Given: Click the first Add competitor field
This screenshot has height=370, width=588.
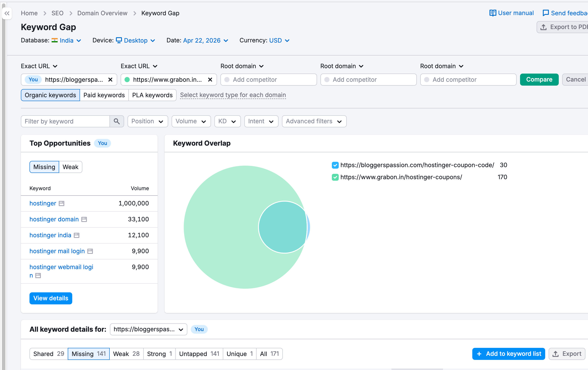Looking at the screenshot, I should (269, 79).
